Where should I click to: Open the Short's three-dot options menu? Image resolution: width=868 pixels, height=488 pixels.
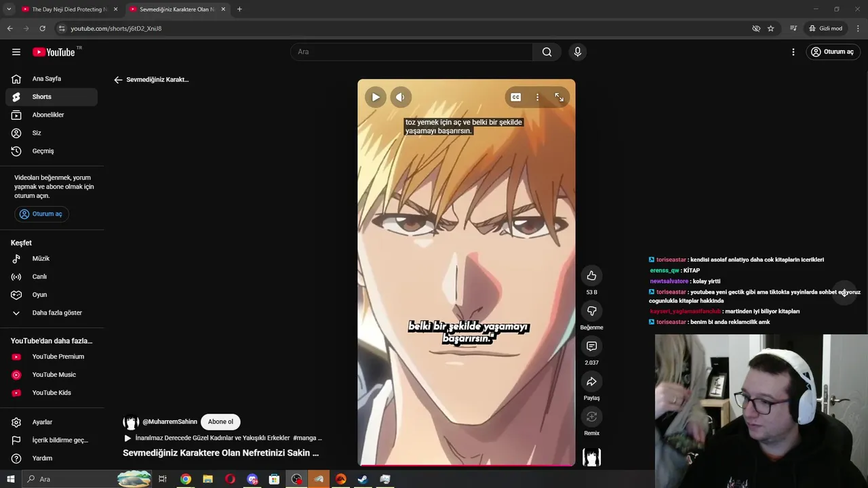(537, 97)
